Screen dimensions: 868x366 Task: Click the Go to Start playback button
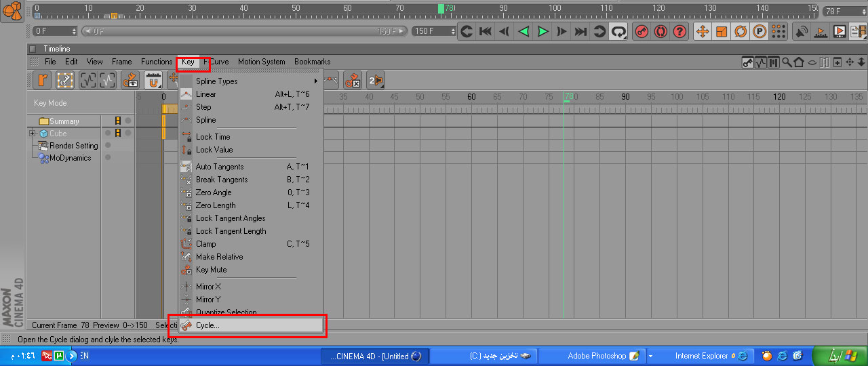486,31
